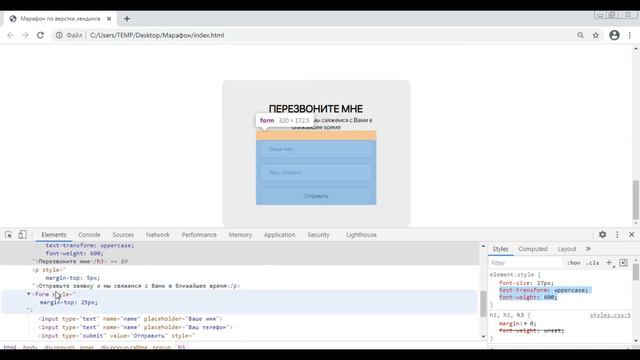Open the Application tab
This screenshot has height=360, width=640.
(279, 235)
